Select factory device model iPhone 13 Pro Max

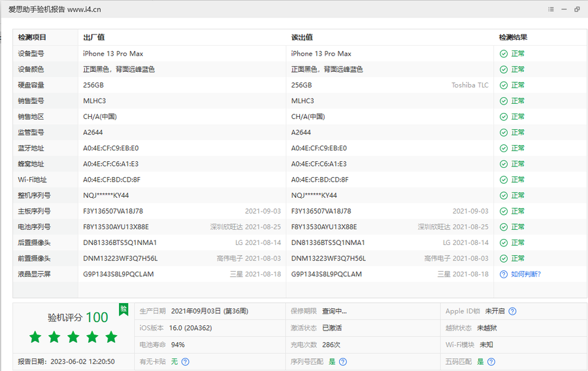[113, 54]
